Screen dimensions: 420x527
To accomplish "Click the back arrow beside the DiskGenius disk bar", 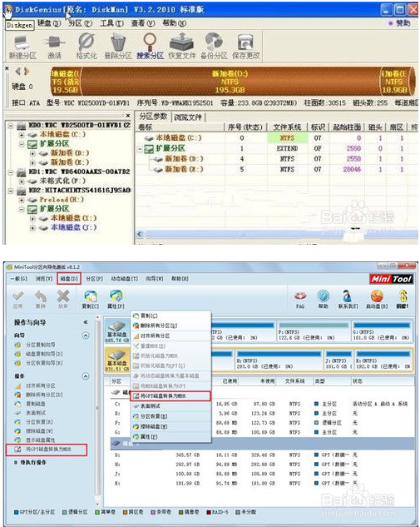I will (18, 72).
